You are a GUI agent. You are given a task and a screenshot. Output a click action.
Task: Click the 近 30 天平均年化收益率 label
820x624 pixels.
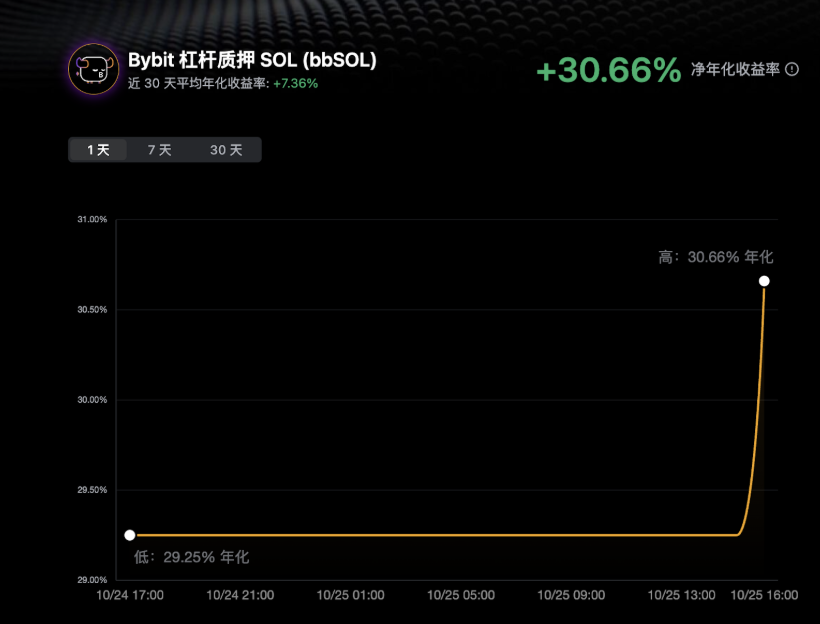pyautogui.click(x=199, y=84)
